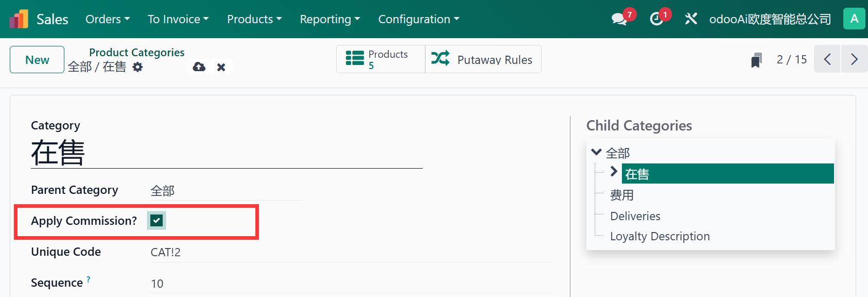Collapse the 全部 tree node

pyautogui.click(x=596, y=152)
